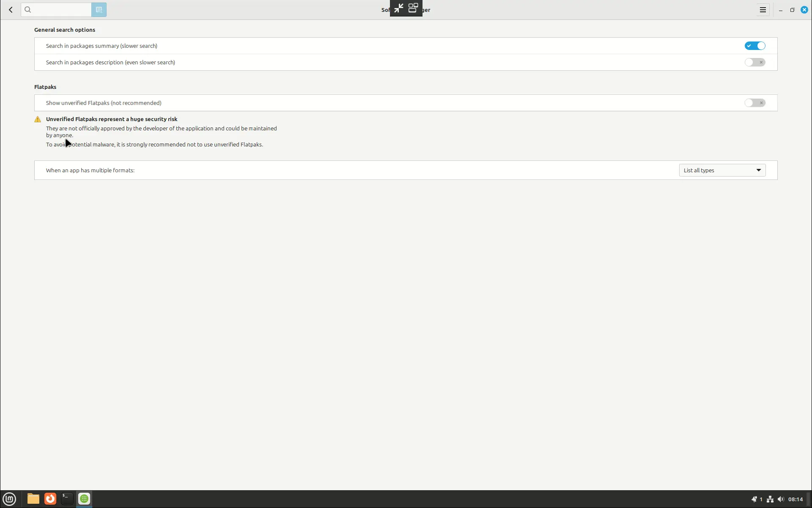Image resolution: width=812 pixels, height=508 pixels.
Task: Focus the package search field
Action: (56, 10)
